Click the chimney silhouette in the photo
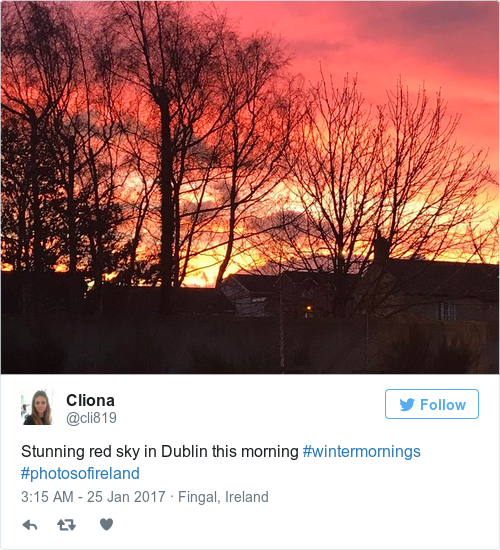This screenshot has height=550, width=500. coord(381,249)
